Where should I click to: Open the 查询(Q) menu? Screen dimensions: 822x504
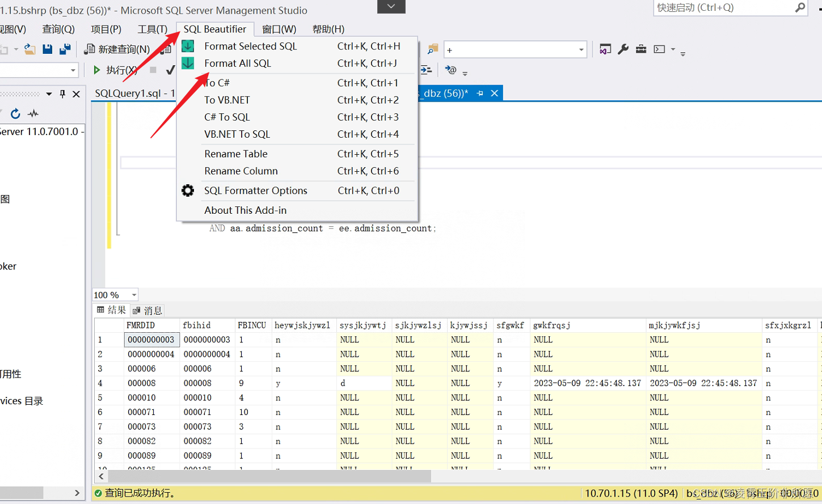(x=58, y=29)
